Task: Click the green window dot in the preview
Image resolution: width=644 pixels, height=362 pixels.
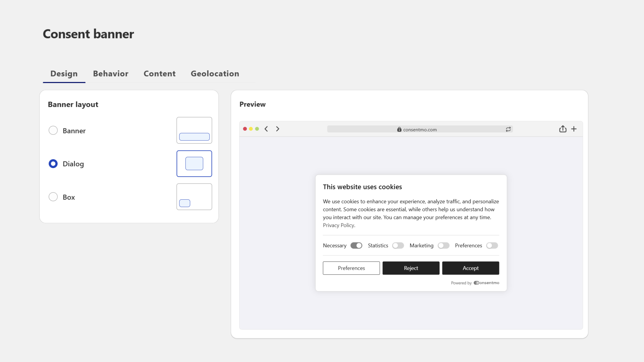Action: click(x=257, y=129)
